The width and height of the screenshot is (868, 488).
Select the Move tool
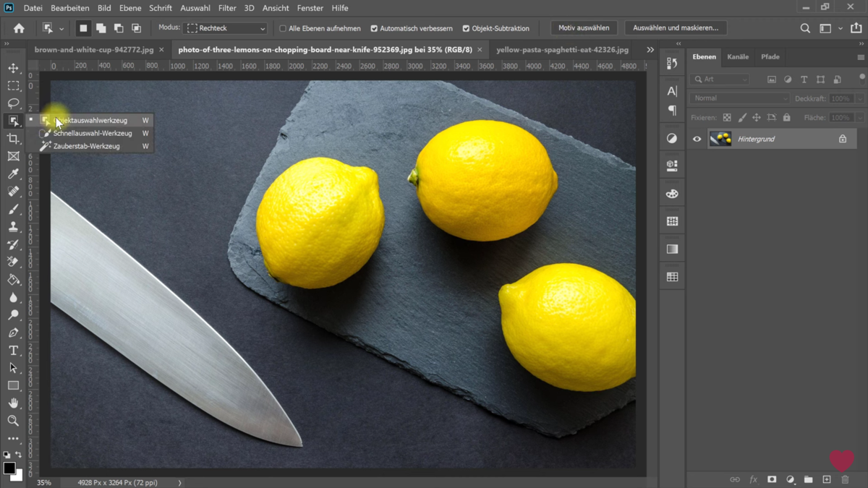point(13,68)
